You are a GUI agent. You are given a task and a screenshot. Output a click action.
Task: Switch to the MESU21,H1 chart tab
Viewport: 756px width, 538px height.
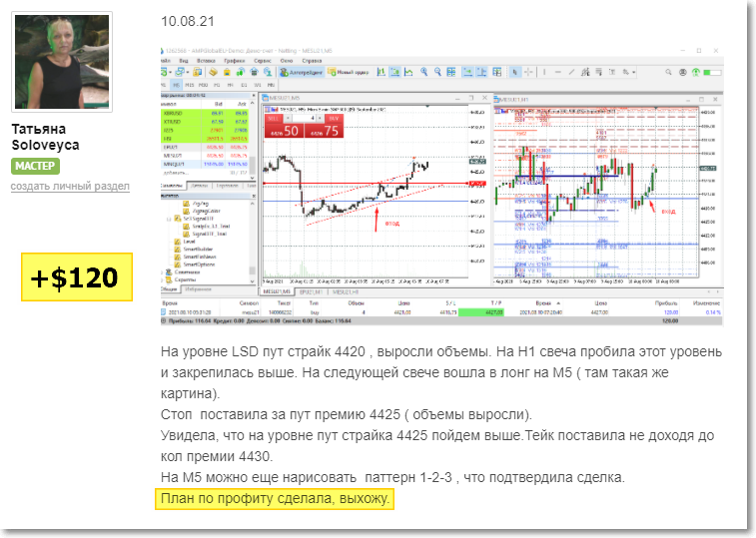(x=346, y=292)
